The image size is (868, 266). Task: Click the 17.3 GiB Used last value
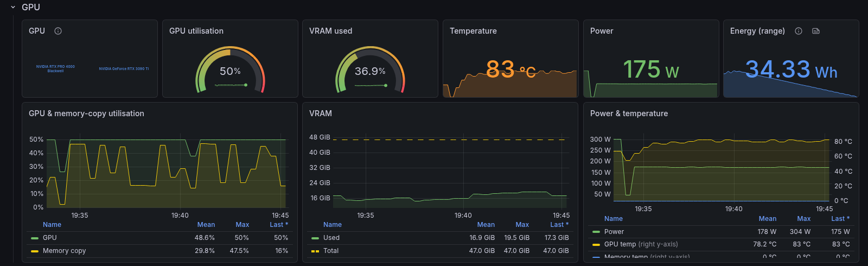coord(557,238)
